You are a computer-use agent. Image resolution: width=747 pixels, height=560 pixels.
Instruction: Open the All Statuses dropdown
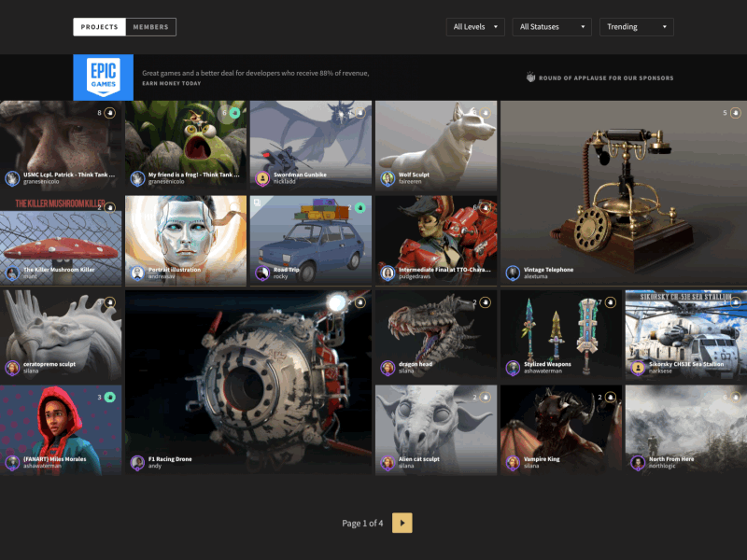pos(551,27)
